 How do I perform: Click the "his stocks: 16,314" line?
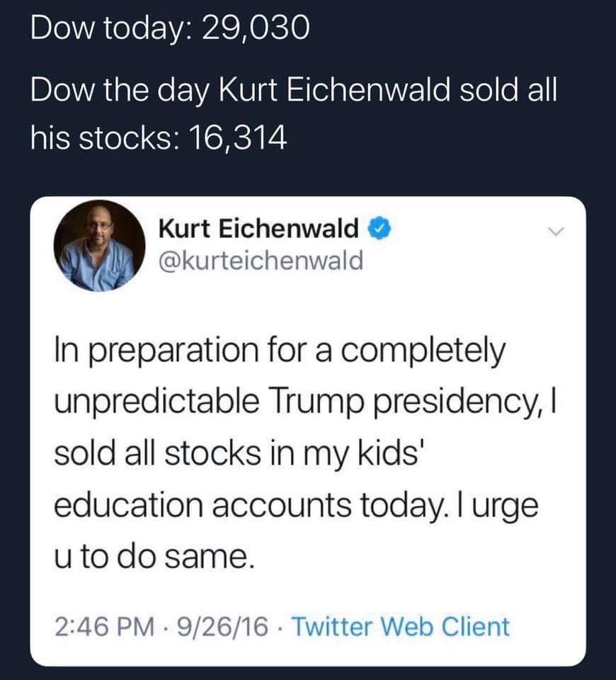(159, 138)
